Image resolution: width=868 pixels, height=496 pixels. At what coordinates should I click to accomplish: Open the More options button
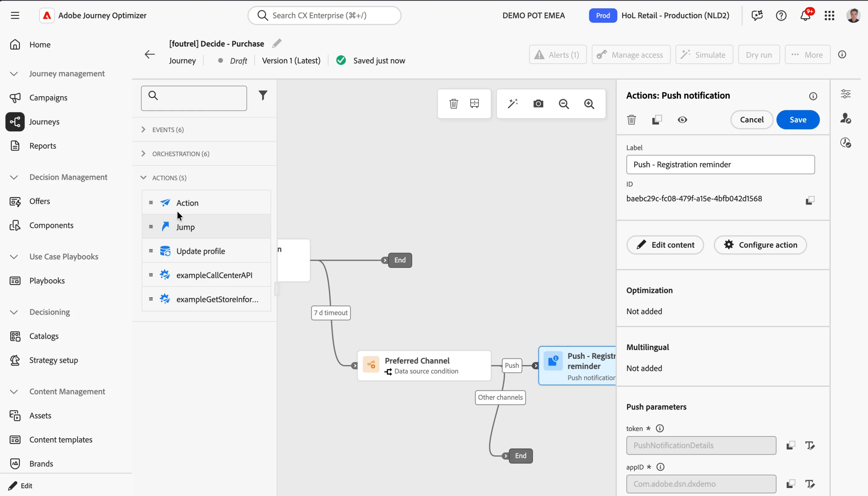807,55
